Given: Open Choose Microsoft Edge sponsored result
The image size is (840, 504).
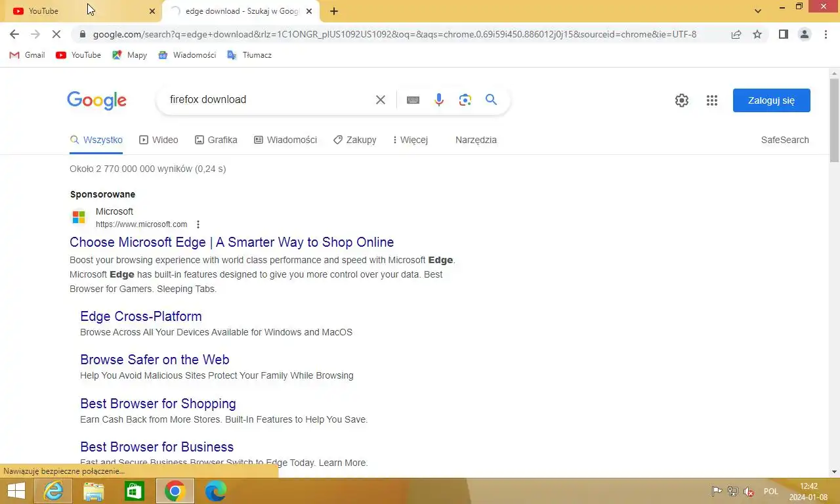Looking at the screenshot, I should coord(232,242).
